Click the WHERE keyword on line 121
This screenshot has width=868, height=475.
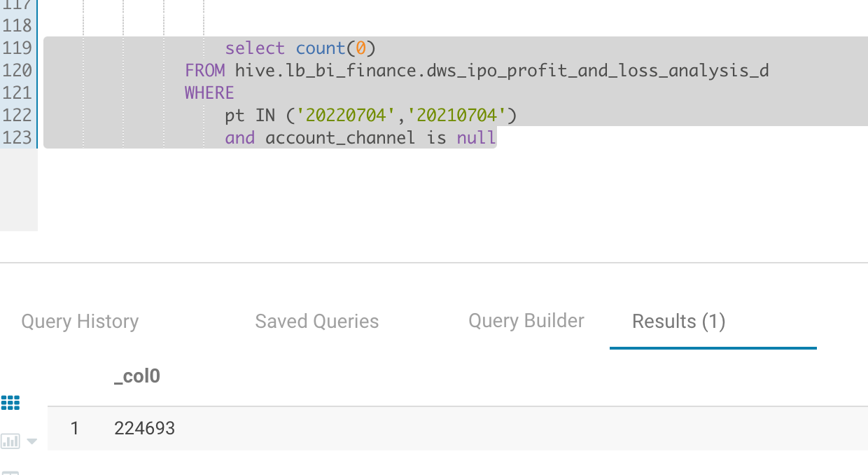pyautogui.click(x=209, y=92)
